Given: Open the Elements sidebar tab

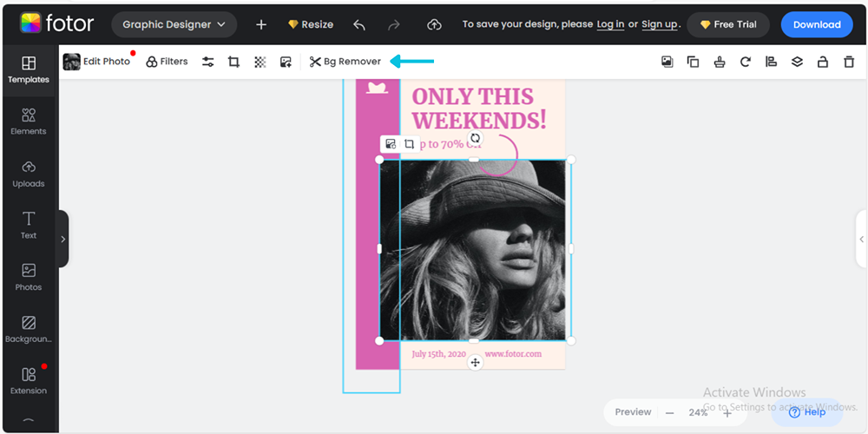Looking at the screenshot, I should click(x=29, y=122).
